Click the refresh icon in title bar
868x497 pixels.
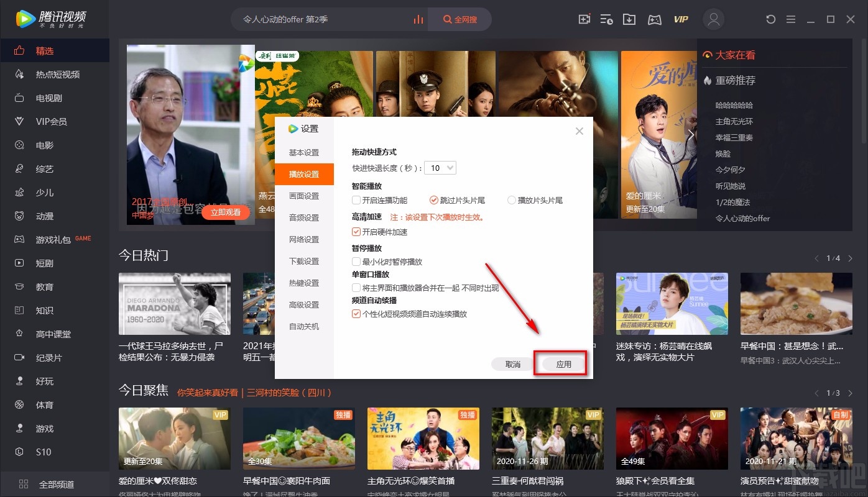(771, 19)
